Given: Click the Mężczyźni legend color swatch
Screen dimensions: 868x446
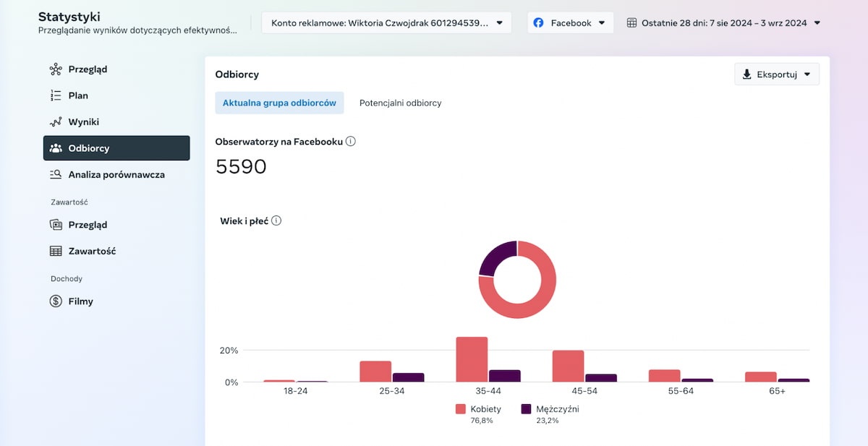Looking at the screenshot, I should [x=527, y=409].
